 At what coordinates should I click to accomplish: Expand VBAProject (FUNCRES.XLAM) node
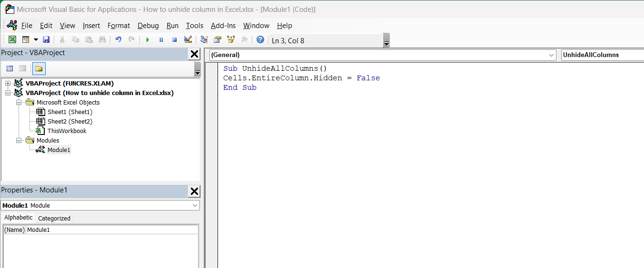click(8, 84)
